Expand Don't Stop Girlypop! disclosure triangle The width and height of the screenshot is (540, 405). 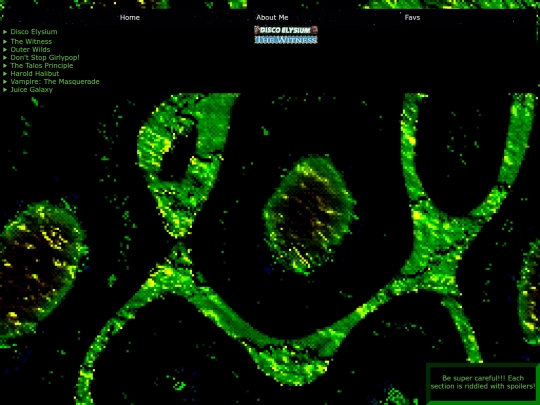[x=5, y=58]
